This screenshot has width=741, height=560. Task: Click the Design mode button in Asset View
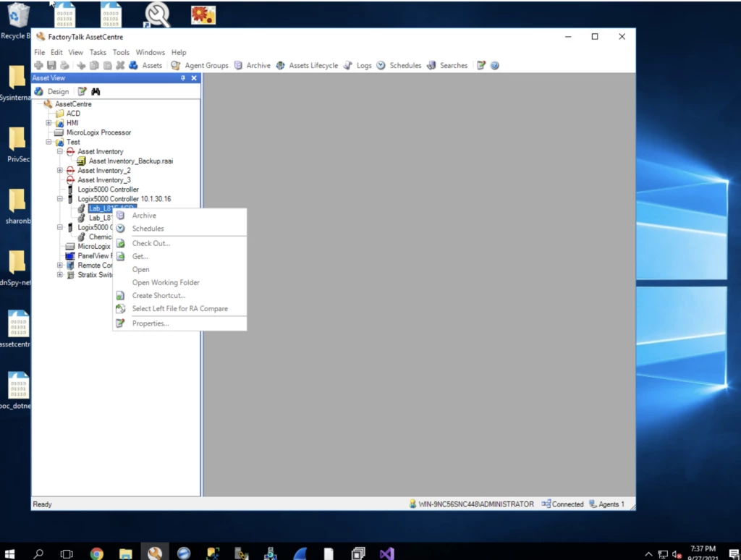(x=51, y=92)
